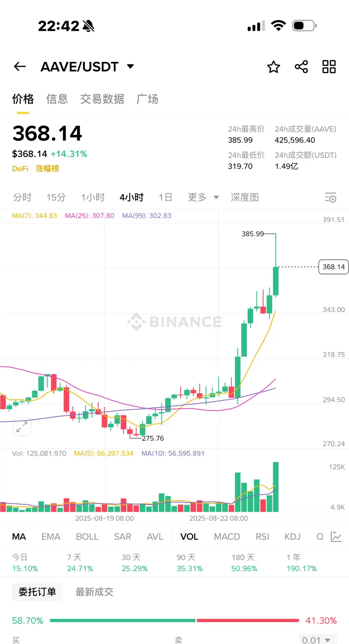Add AAVE/USDT to favorites with star
Viewport: 349px width, 644px height.
coord(274,67)
